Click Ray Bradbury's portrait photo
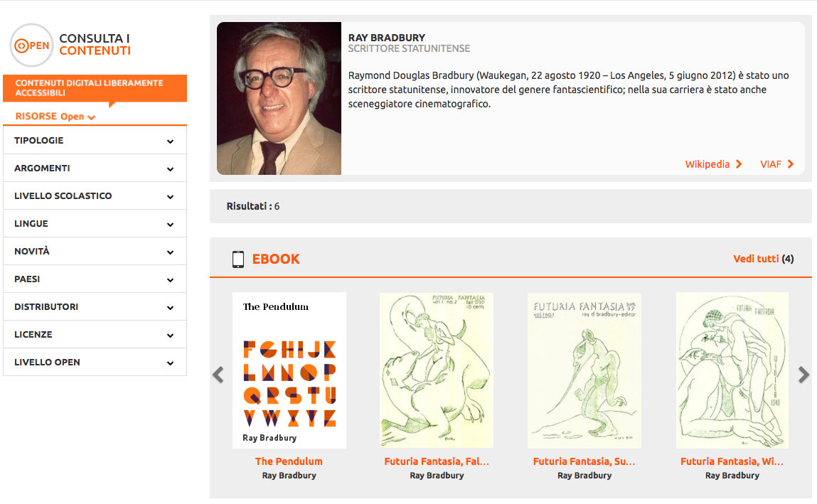 pyautogui.click(x=279, y=98)
